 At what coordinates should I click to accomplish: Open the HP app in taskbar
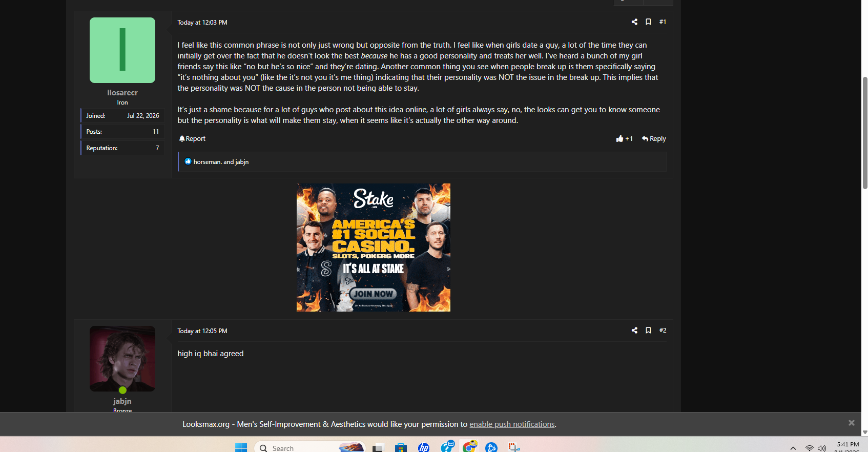[424, 447]
